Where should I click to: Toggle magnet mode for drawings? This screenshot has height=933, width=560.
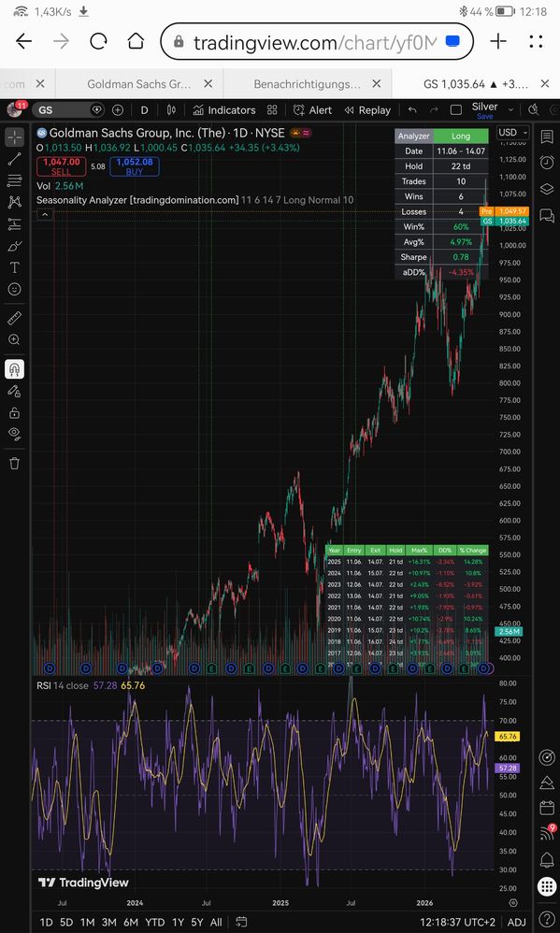click(14, 369)
